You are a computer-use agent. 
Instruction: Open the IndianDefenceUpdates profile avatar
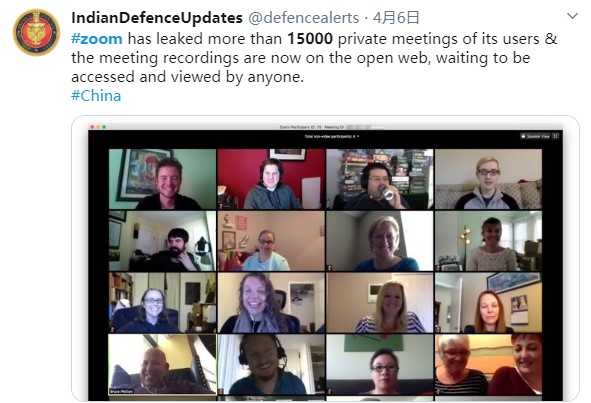point(36,32)
